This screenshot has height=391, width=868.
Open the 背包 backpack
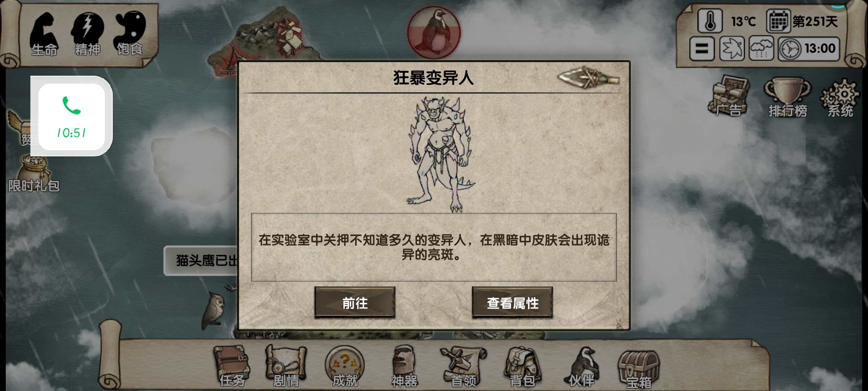tap(522, 366)
